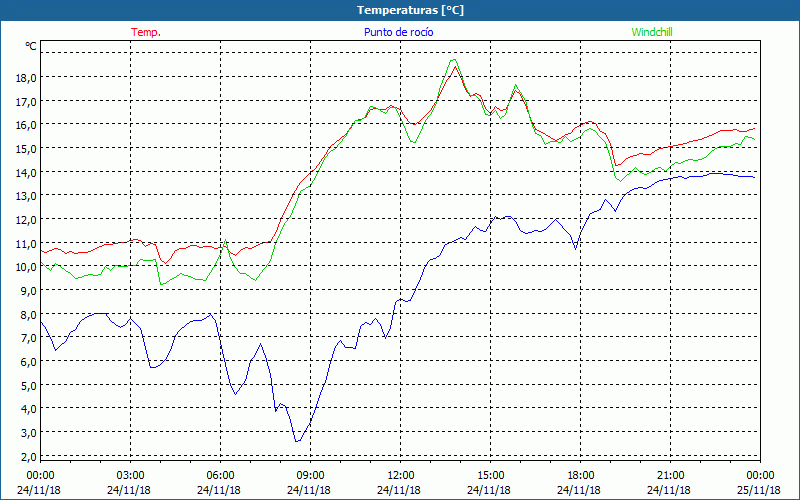Viewport: 800px width, 500px height.
Task: Click the 16,0 y-axis value
Action: [x=27, y=124]
